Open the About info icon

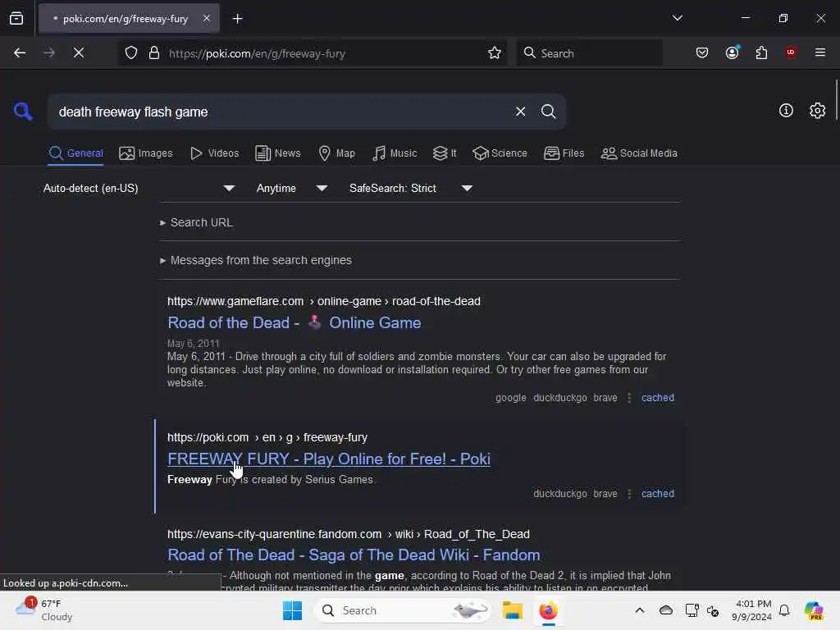(786, 111)
